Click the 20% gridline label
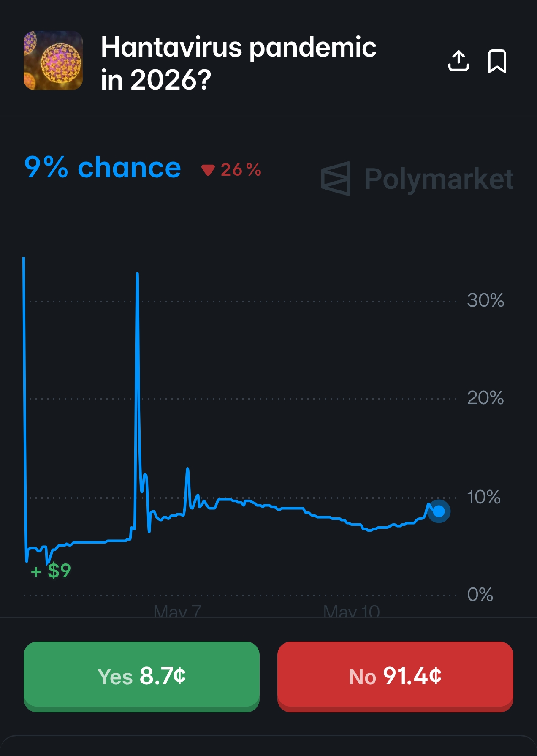This screenshot has width=537, height=756. click(x=485, y=398)
